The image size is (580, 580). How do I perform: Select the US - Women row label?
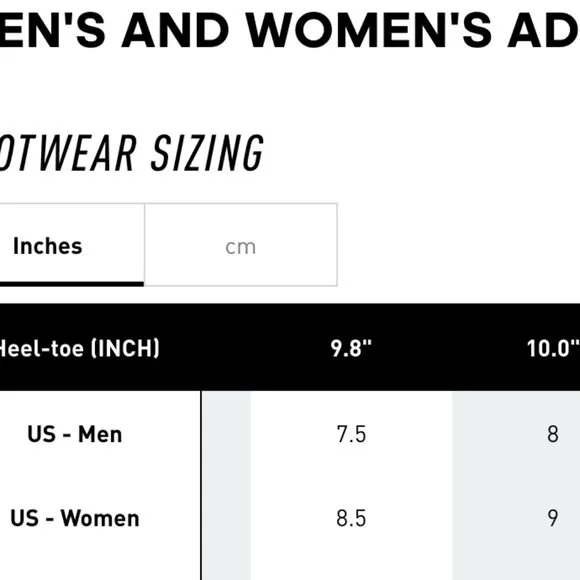75,518
